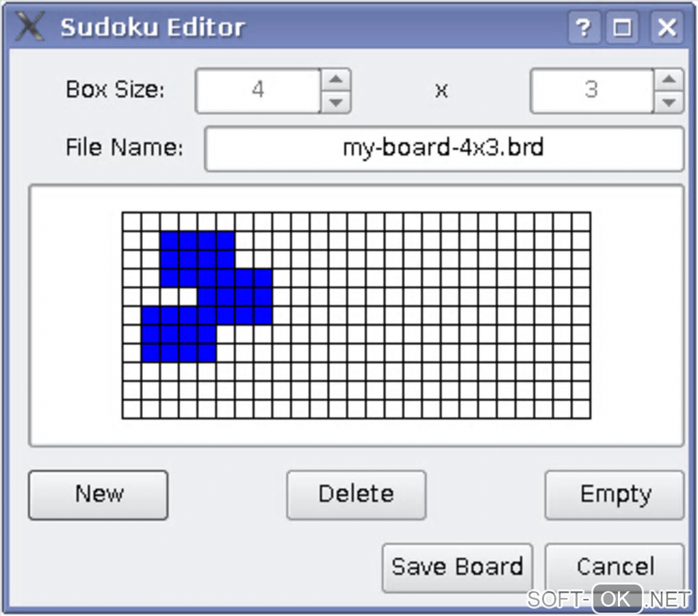Decrease the first Box Size value
This screenshot has width=698, height=616.
(335, 103)
